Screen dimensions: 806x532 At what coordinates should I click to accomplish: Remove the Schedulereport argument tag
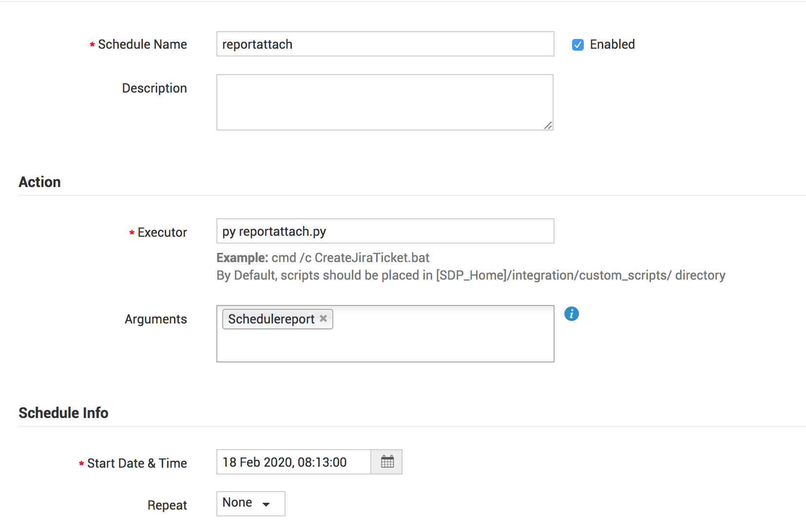point(323,319)
